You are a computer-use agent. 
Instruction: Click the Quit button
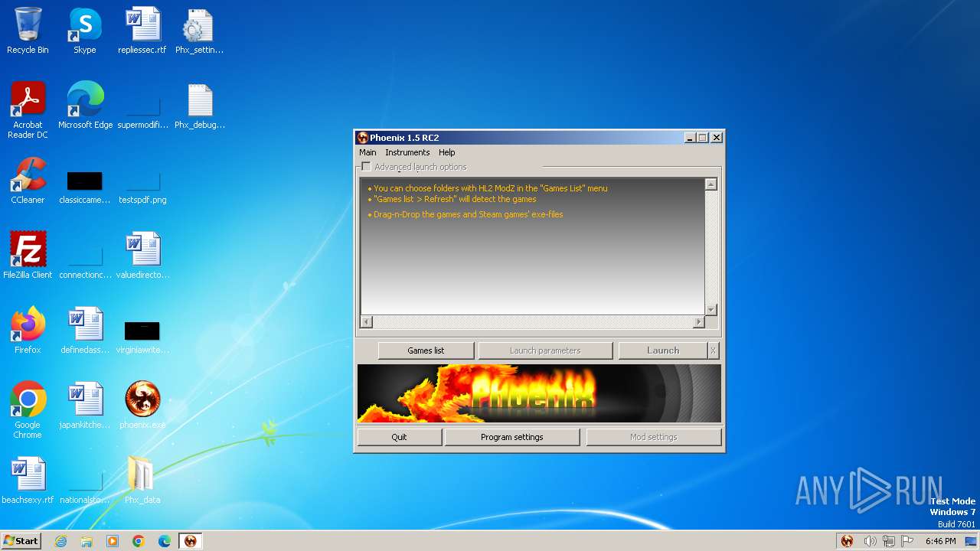click(399, 437)
